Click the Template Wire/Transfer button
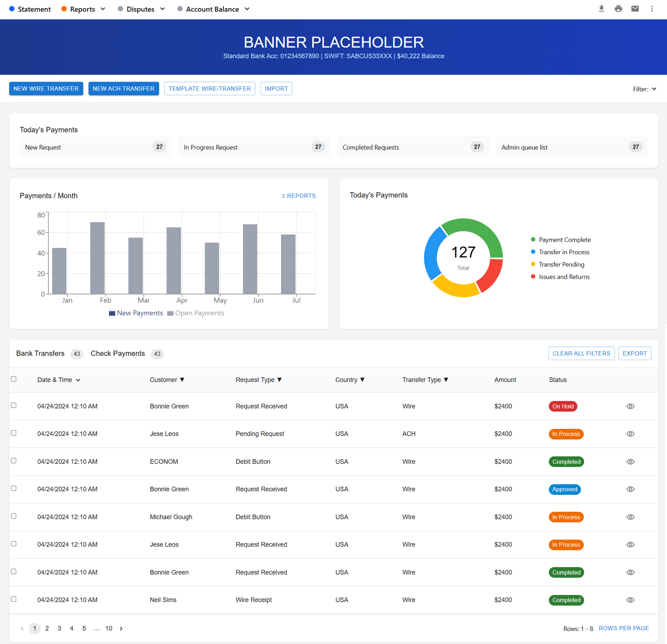This screenshot has width=667, height=644. [x=210, y=89]
